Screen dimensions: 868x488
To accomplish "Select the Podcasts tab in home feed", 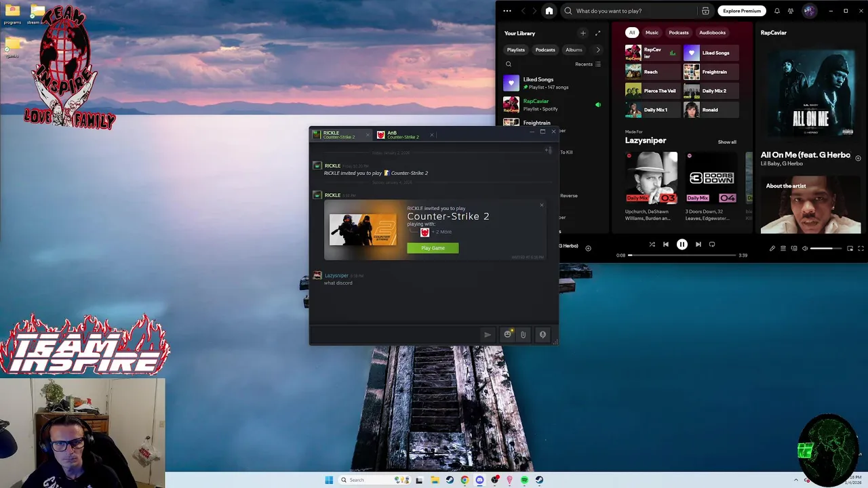I will (679, 33).
